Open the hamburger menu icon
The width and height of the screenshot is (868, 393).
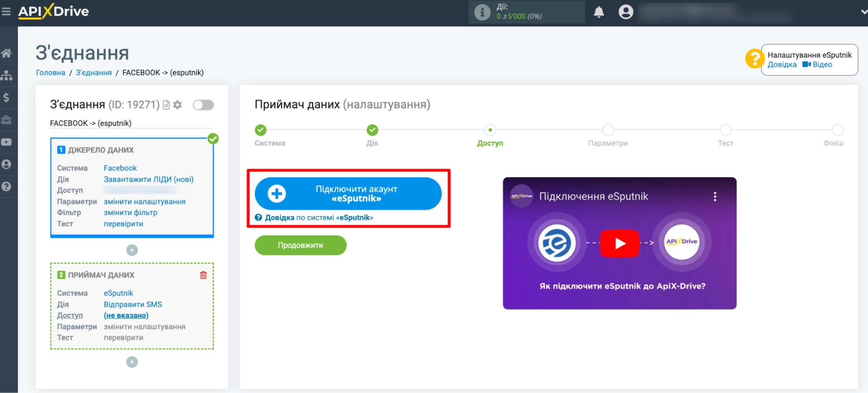point(6,11)
